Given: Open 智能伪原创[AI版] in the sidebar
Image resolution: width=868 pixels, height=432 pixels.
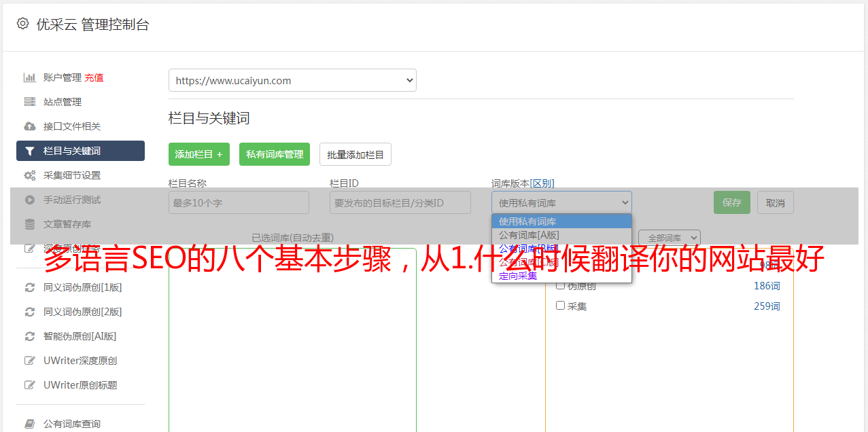Looking at the screenshot, I should click(80, 336).
